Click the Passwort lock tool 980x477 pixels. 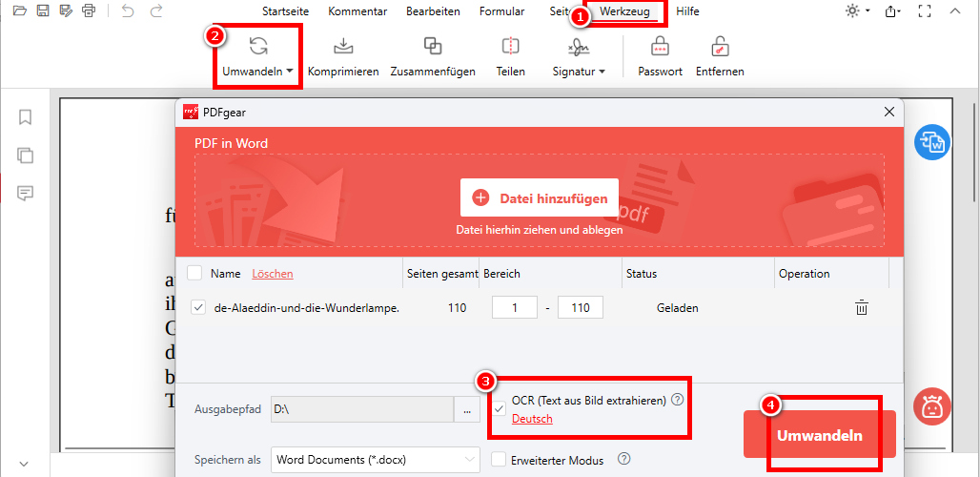tap(660, 56)
